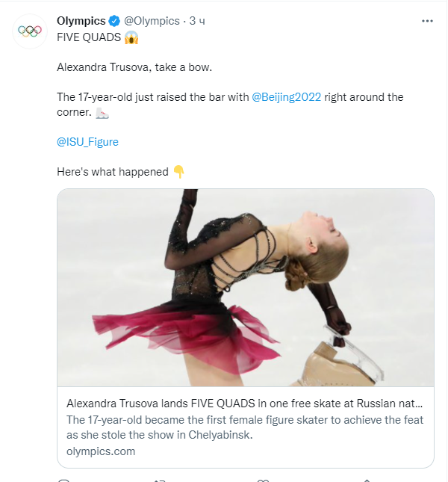Click the ice skate emoji
448x482 pixels.
(102, 113)
